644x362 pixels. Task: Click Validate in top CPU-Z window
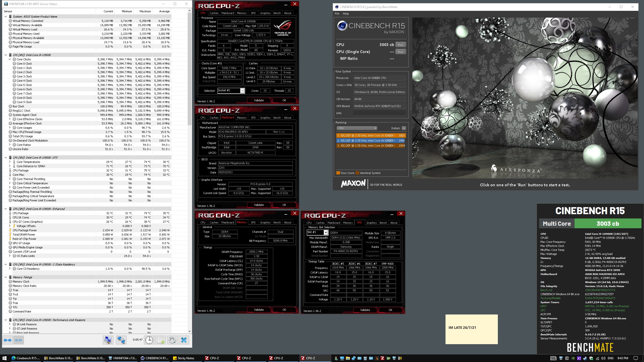pos(259,100)
